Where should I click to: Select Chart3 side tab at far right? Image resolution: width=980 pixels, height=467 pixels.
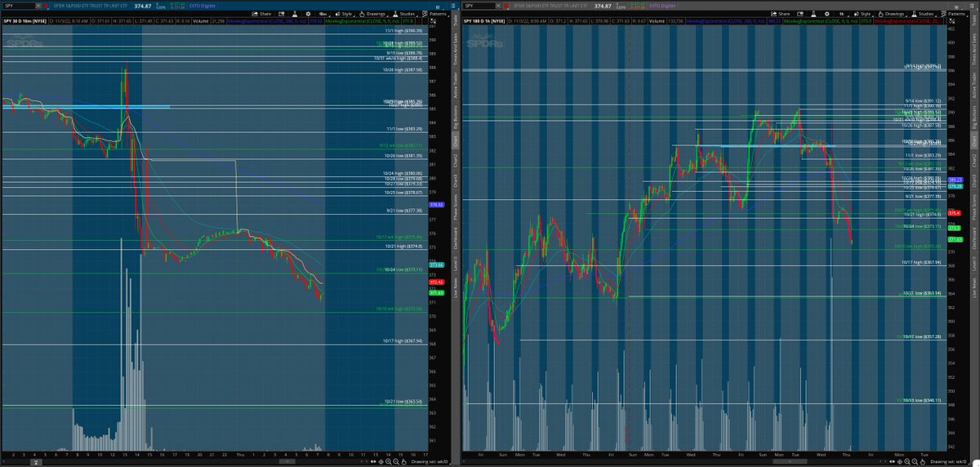(974, 182)
